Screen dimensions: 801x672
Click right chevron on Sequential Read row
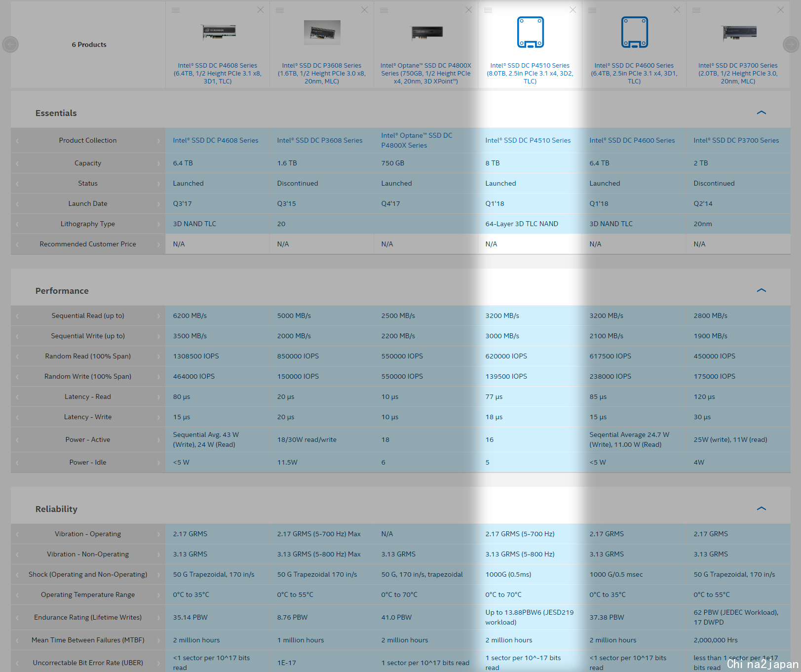tap(158, 316)
